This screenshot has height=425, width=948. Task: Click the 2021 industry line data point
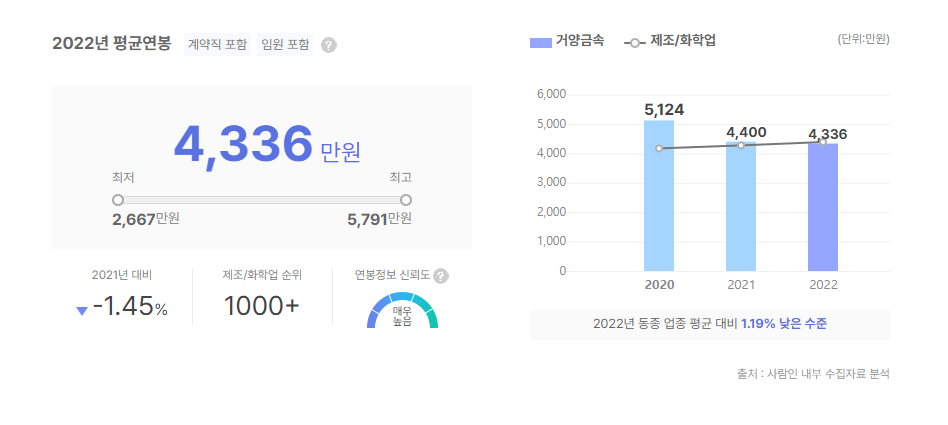(741, 146)
